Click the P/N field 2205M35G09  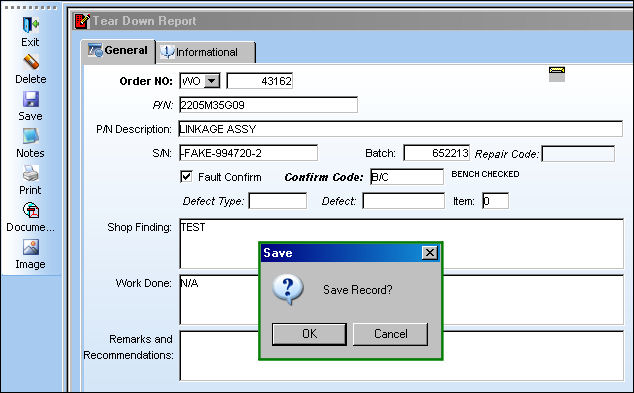(x=268, y=105)
